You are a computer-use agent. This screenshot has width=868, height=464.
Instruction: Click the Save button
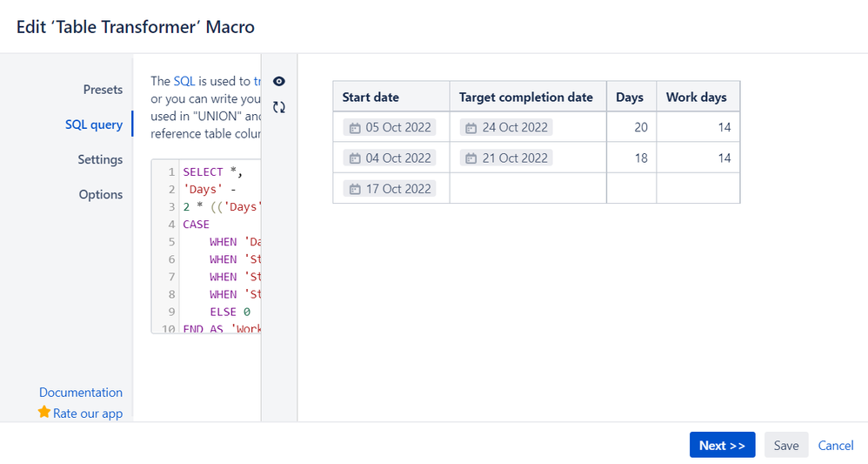(x=786, y=445)
